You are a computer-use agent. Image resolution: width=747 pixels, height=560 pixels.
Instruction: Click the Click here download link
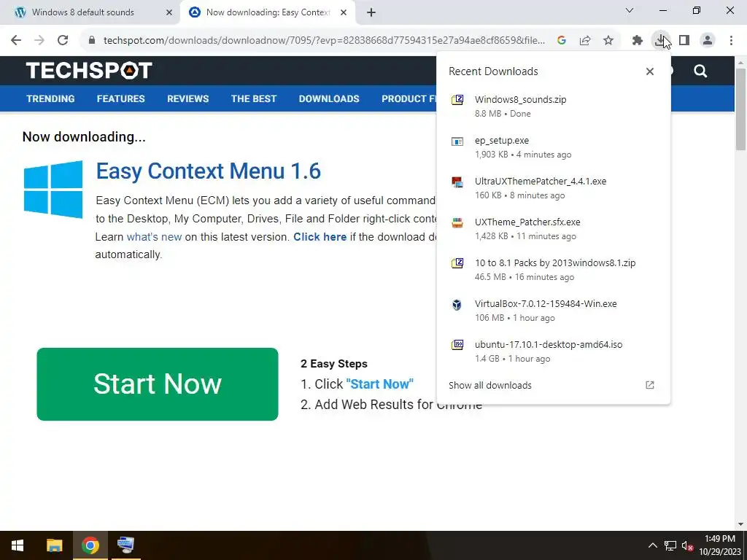point(320,237)
